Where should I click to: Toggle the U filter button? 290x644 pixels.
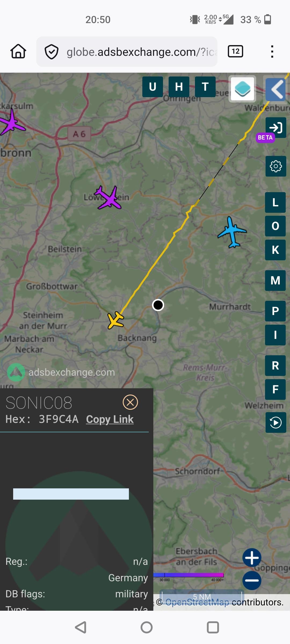(x=153, y=87)
